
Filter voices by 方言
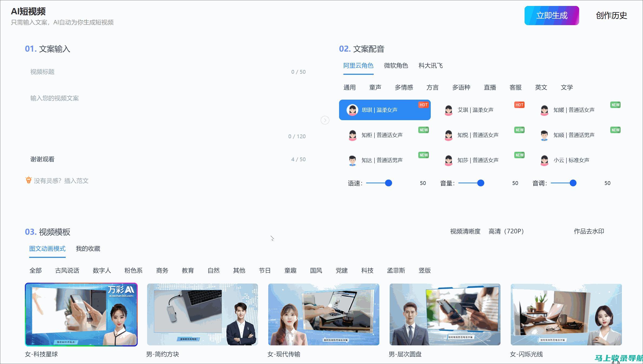[432, 87]
